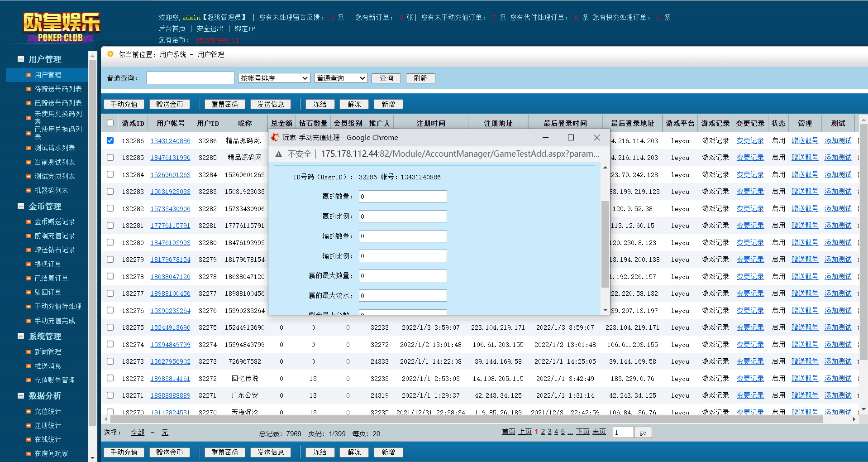This screenshot has width=868, height=462.
Task: Uncheck the checkbox for row 132286
Action: point(110,140)
